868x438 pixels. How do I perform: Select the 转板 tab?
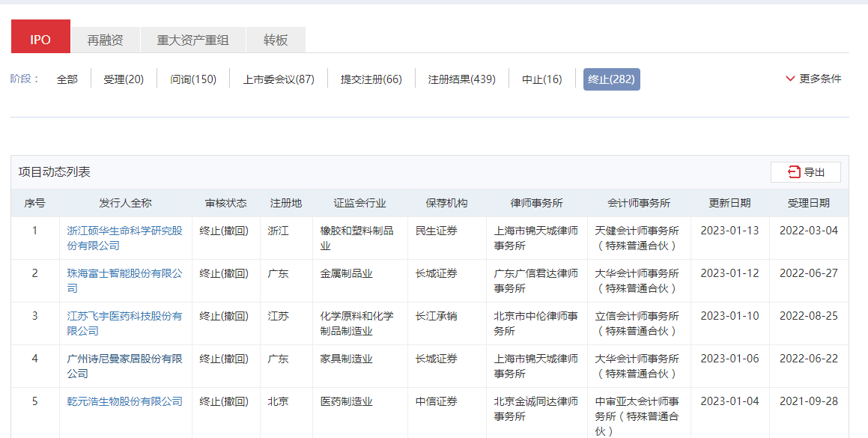point(276,40)
